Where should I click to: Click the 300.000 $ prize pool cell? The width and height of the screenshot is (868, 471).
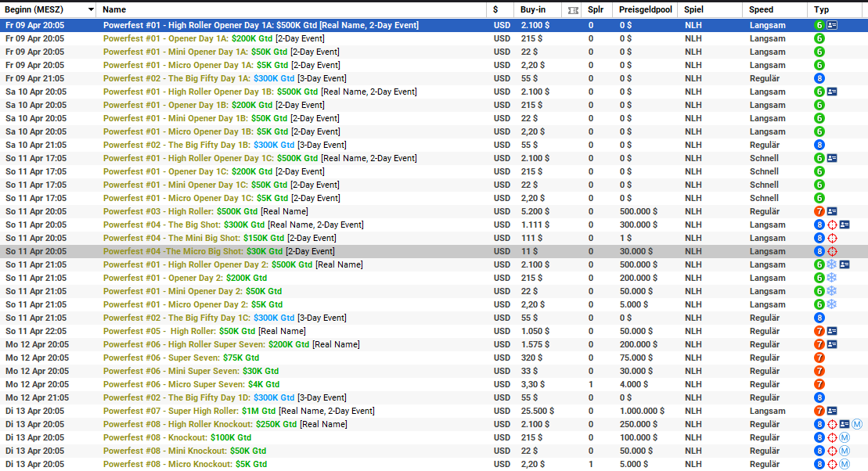click(639, 225)
